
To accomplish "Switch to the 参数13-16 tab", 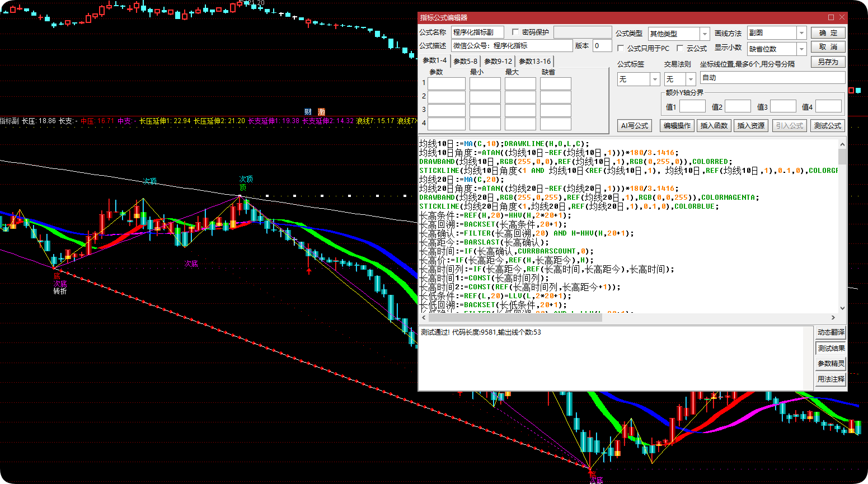I will (534, 62).
